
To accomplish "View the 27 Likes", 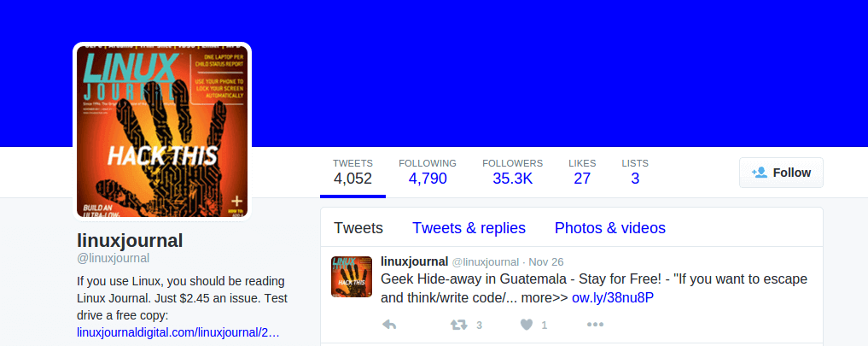I will pyautogui.click(x=582, y=172).
